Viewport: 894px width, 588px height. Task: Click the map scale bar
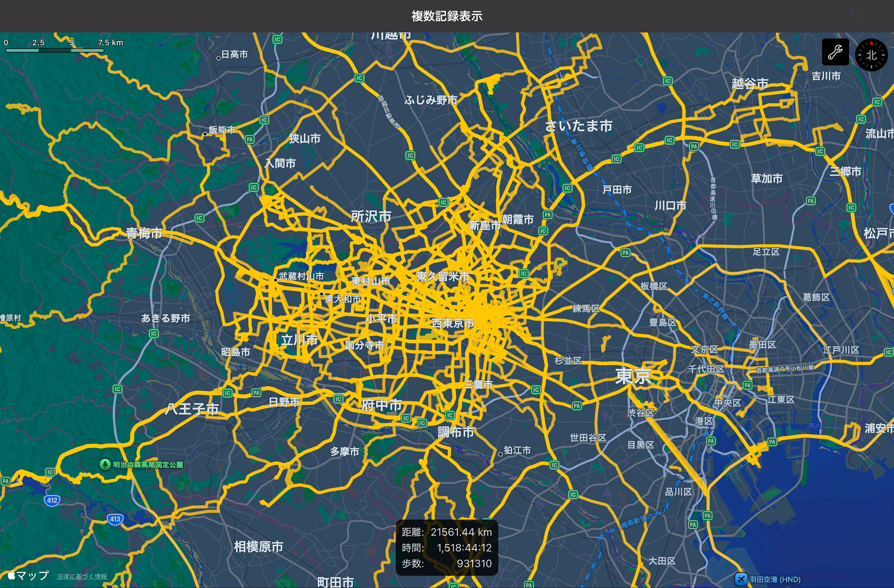coord(54,50)
